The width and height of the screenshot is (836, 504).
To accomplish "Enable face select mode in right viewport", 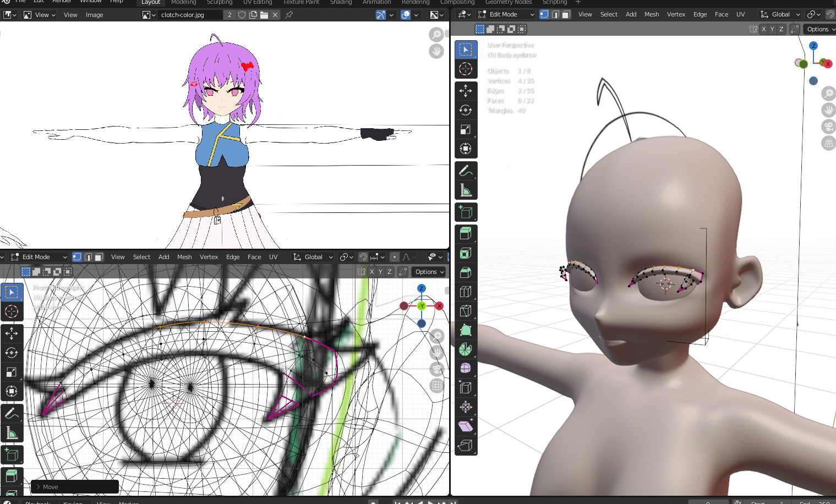I will 566,14.
